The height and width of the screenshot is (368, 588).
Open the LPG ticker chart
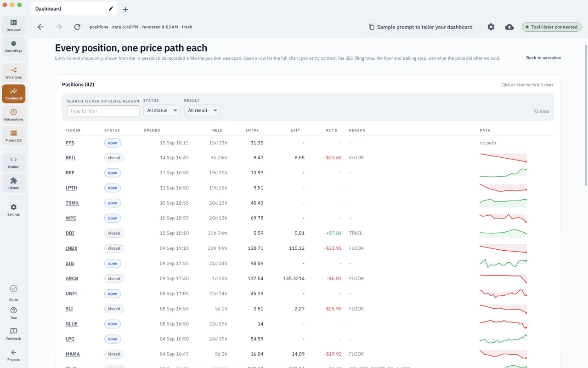[70, 339]
